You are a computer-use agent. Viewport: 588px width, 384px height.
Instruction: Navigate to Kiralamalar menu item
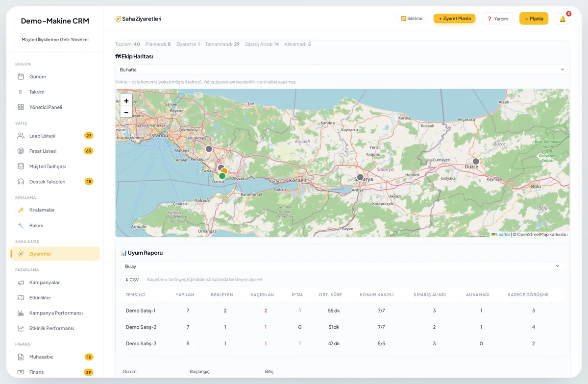click(x=55, y=210)
